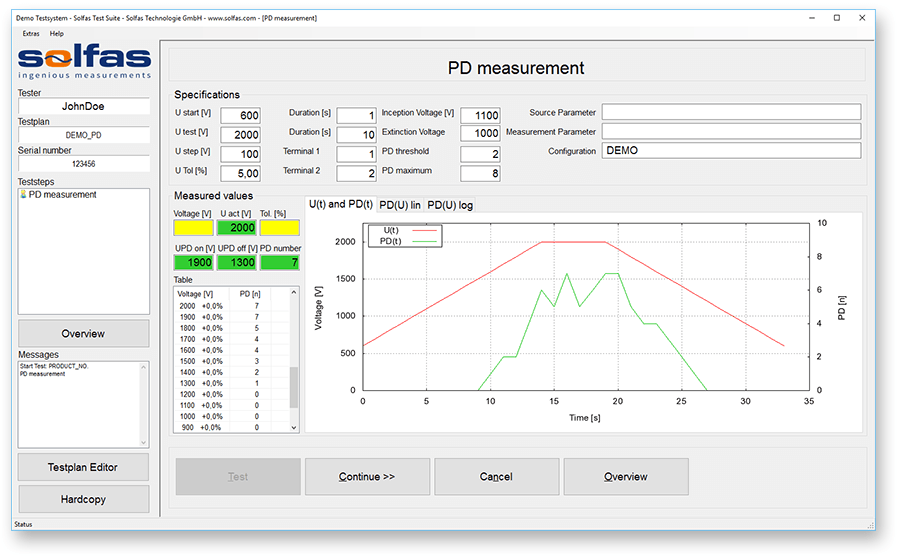Click the Source Parameter field
Image resolution: width=900 pixels, height=557 pixels.
[731, 112]
